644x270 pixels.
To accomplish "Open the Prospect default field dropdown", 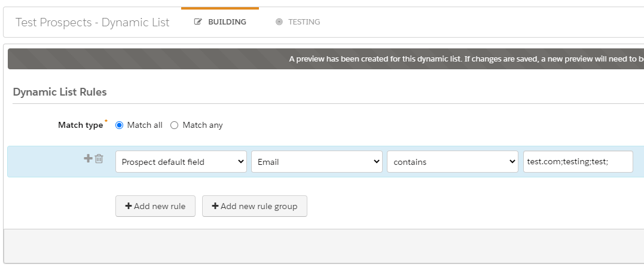I will coord(181,162).
